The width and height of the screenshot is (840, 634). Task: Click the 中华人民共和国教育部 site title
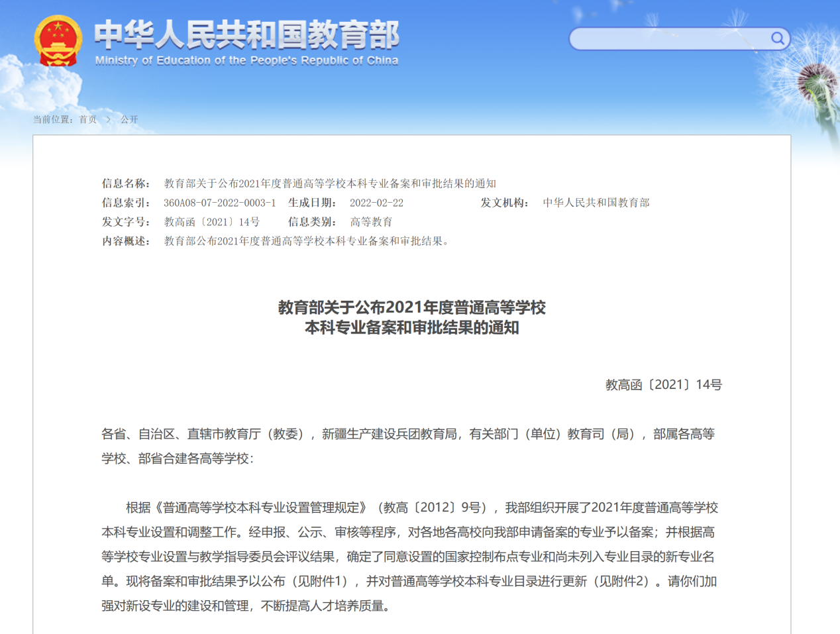246,34
